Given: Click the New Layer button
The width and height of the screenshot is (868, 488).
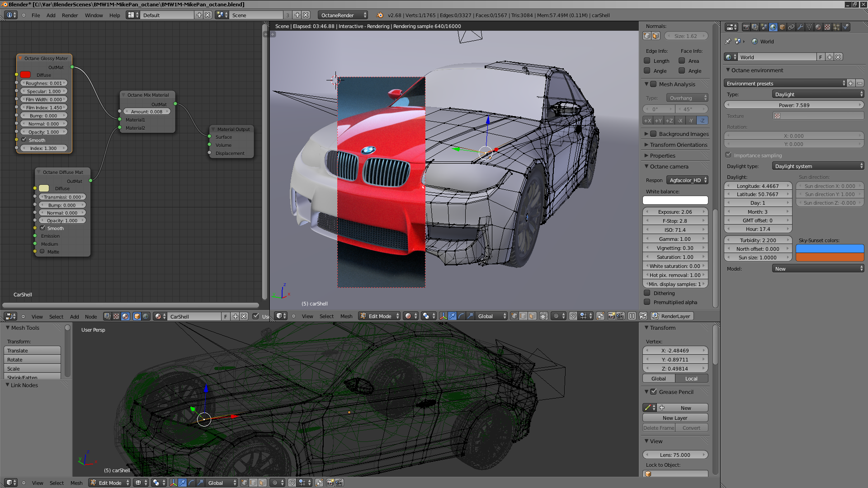Looking at the screenshot, I should (x=675, y=418).
